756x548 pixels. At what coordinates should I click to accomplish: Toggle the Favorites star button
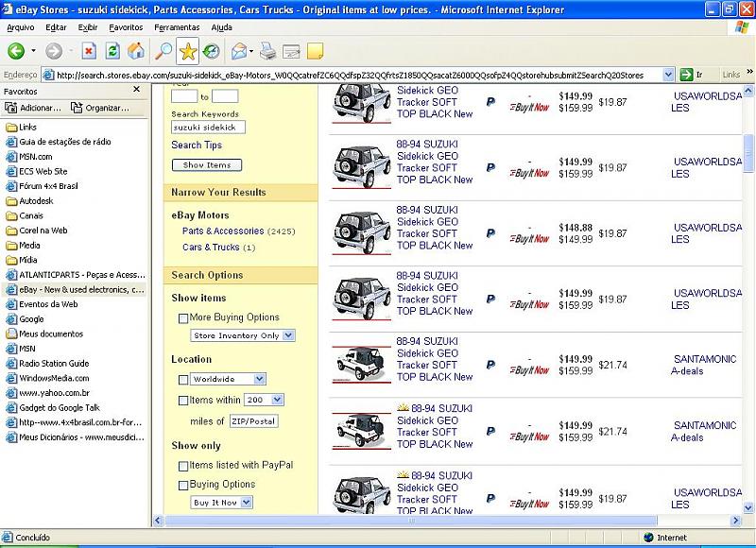pyautogui.click(x=187, y=51)
